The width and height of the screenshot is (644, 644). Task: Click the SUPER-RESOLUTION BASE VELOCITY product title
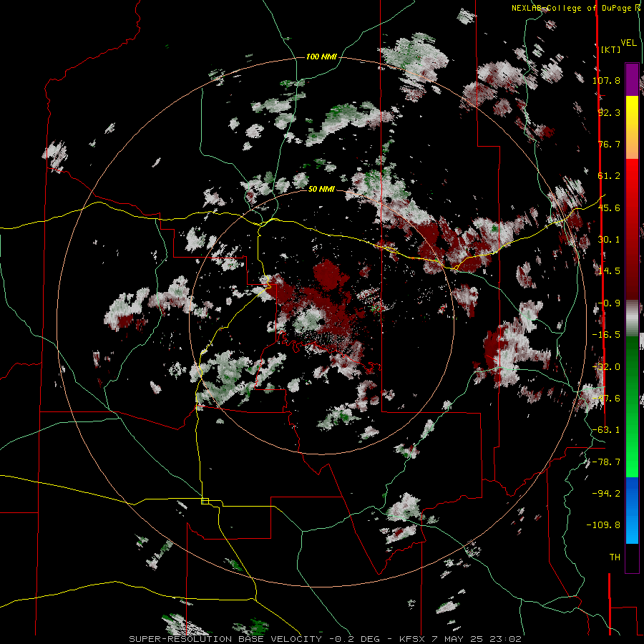pyautogui.click(x=225, y=639)
